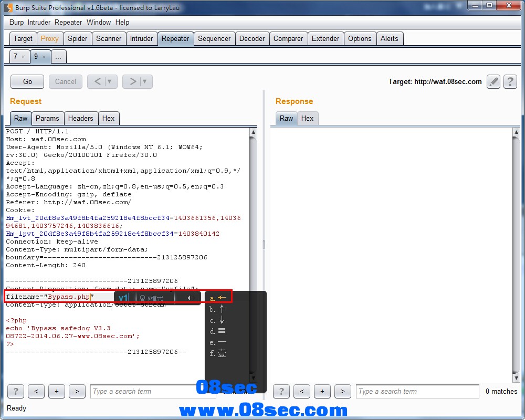The height and width of the screenshot is (420, 525).
Task: Switch to the Comparer tab
Action: click(288, 38)
